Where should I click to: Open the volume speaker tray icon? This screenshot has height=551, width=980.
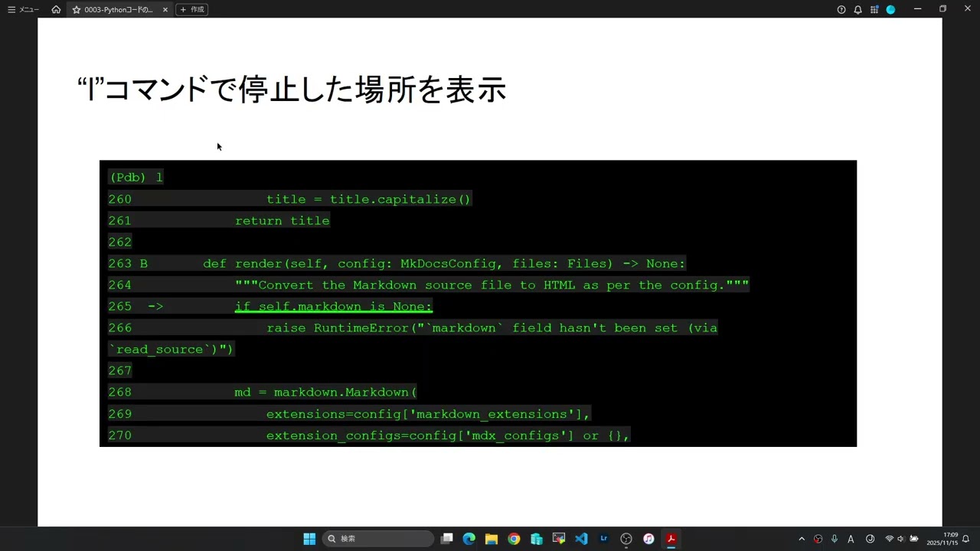901,539
